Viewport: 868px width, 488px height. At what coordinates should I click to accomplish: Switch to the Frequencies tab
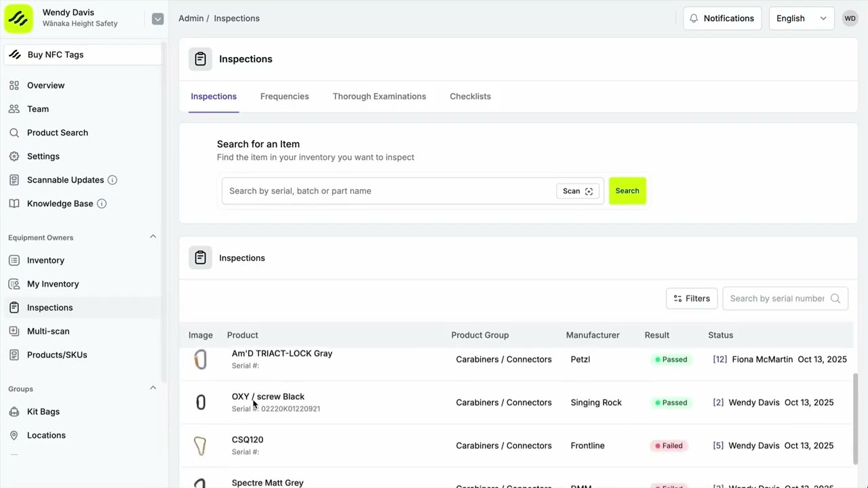(x=284, y=96)
